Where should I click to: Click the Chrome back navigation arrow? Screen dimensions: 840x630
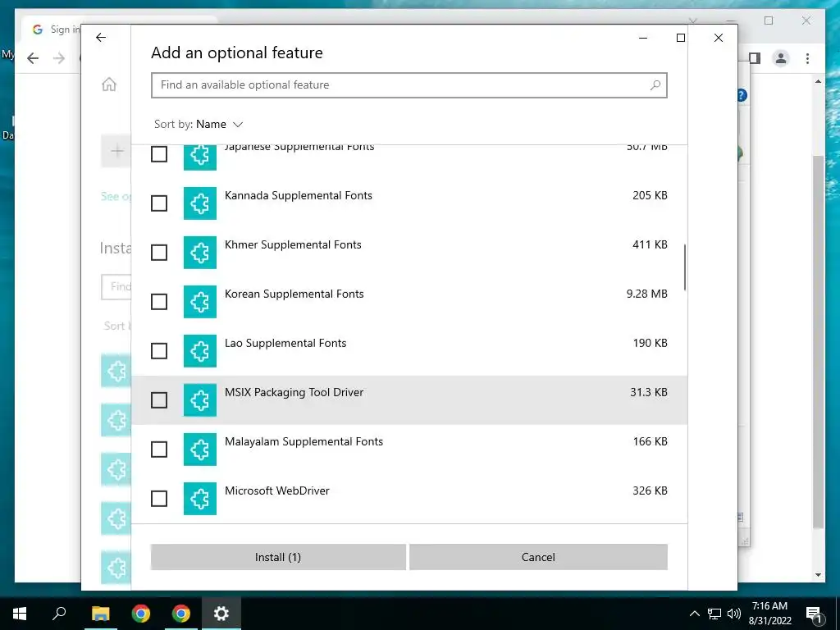(x=33, y=58)
